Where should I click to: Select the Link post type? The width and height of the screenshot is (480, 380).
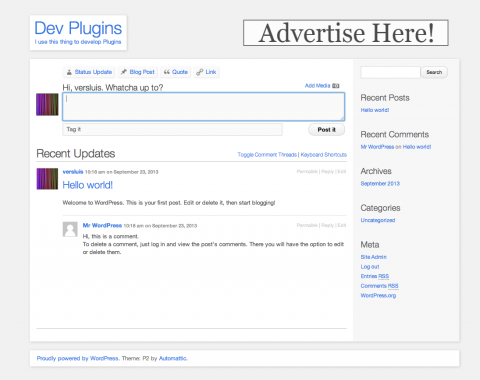click(x=206, y=72)
